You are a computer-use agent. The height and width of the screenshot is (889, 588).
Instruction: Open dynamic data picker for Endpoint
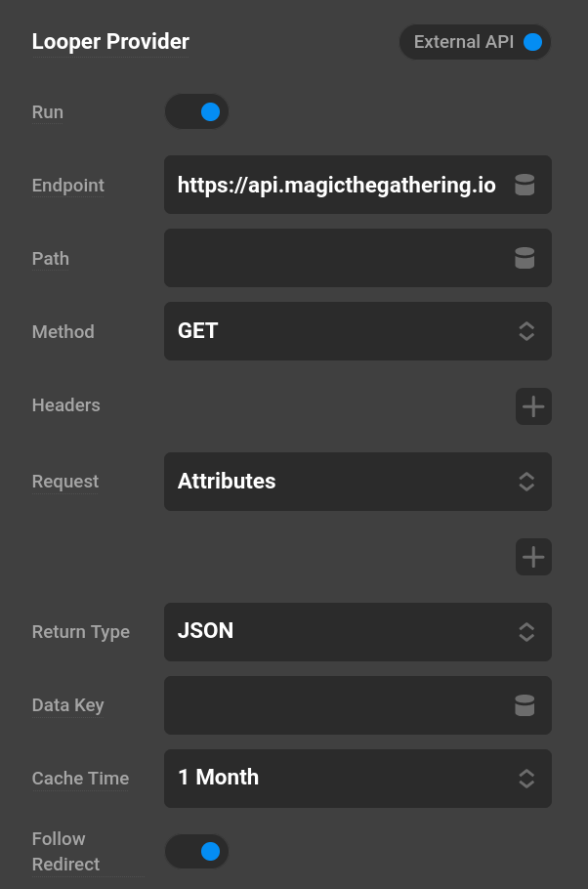[x=525, y=185]
